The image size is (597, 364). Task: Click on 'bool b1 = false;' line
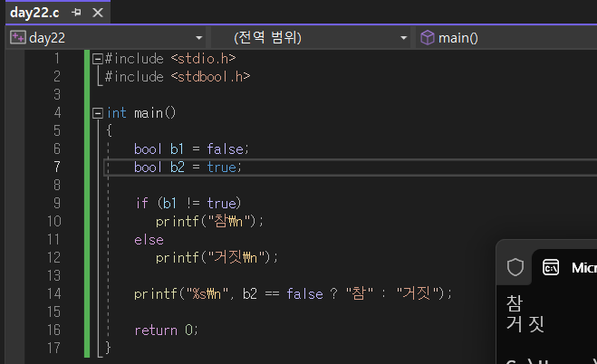(191, 148)
